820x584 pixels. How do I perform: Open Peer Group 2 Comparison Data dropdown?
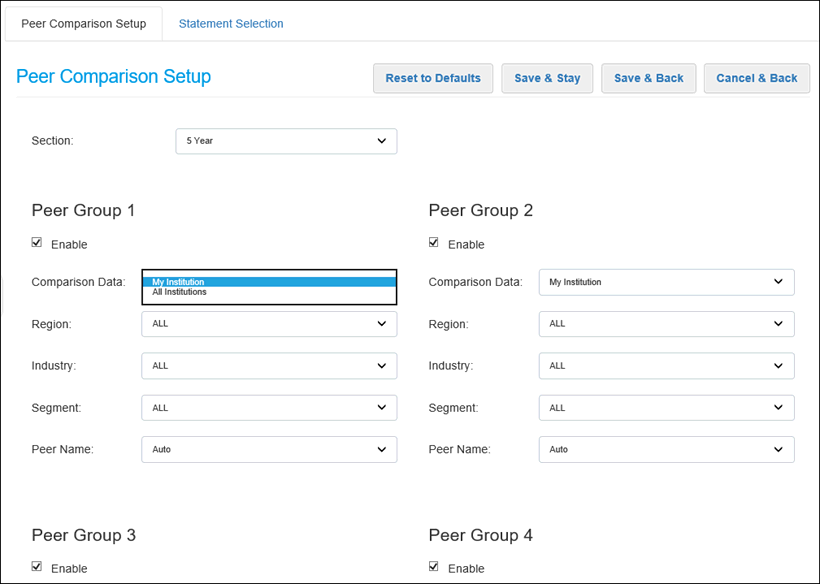666,282
